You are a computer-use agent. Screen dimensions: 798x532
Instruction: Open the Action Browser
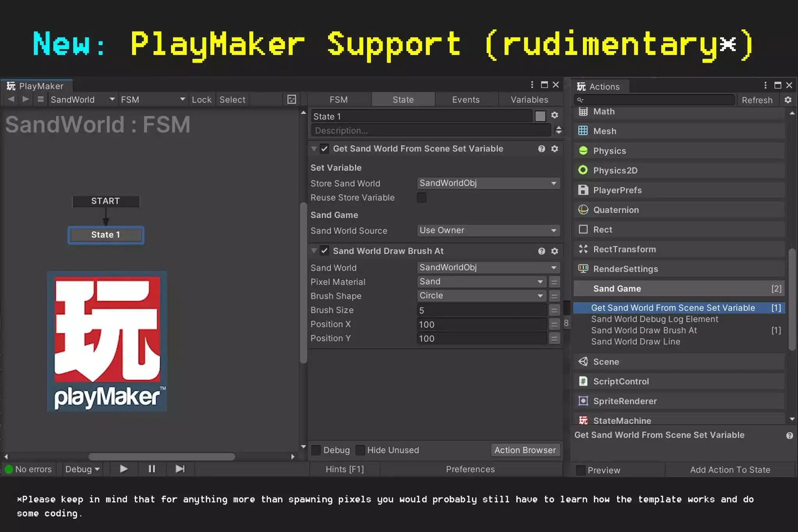pos(525,450)
